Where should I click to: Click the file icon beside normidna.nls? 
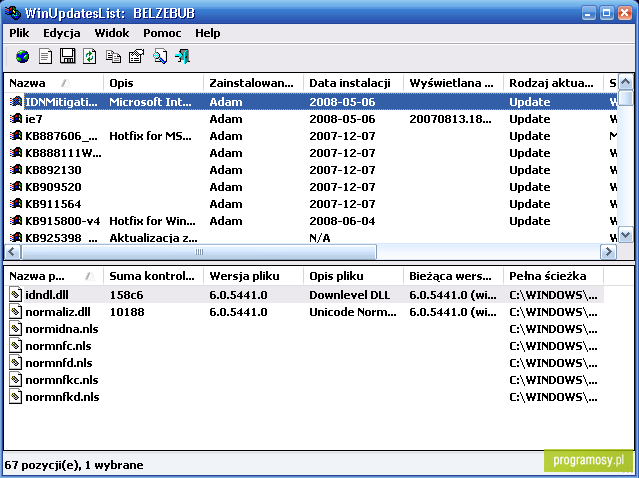(15, 328)
